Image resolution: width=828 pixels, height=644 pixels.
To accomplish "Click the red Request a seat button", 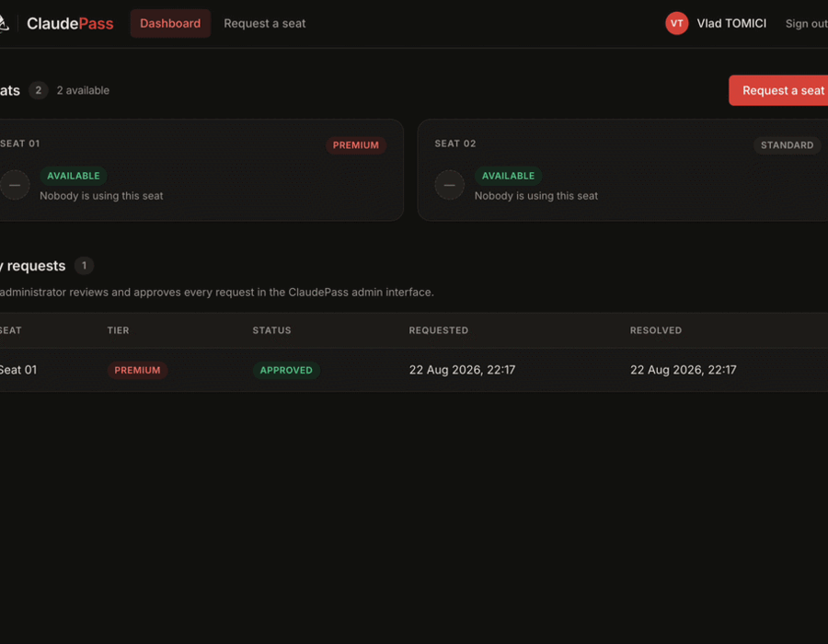I will 778,90.
